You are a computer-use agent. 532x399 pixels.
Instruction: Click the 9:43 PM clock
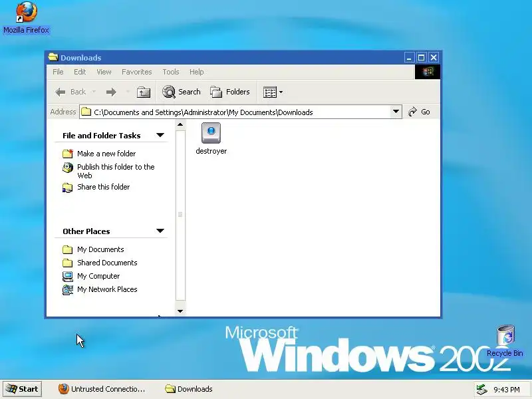pyautogui.click(x=507, y=390)
